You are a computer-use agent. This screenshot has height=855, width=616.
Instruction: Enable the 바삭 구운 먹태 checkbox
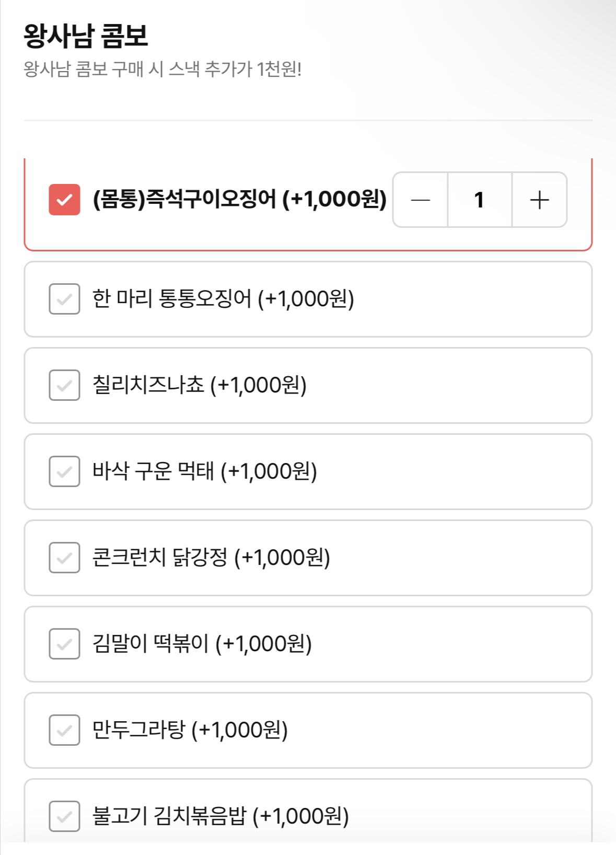click(64, 471)
